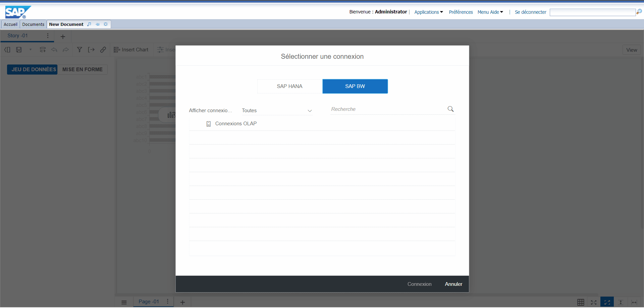The height and width of the screenshot is (308, 644).
Task: Click the add dataset icon
Action: click(43, 50)
